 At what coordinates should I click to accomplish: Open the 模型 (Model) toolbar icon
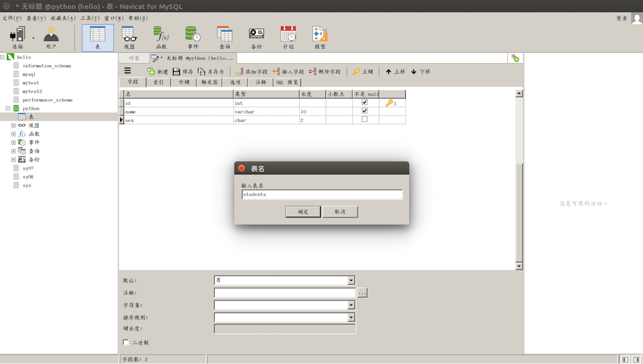[x=320, y=37]
